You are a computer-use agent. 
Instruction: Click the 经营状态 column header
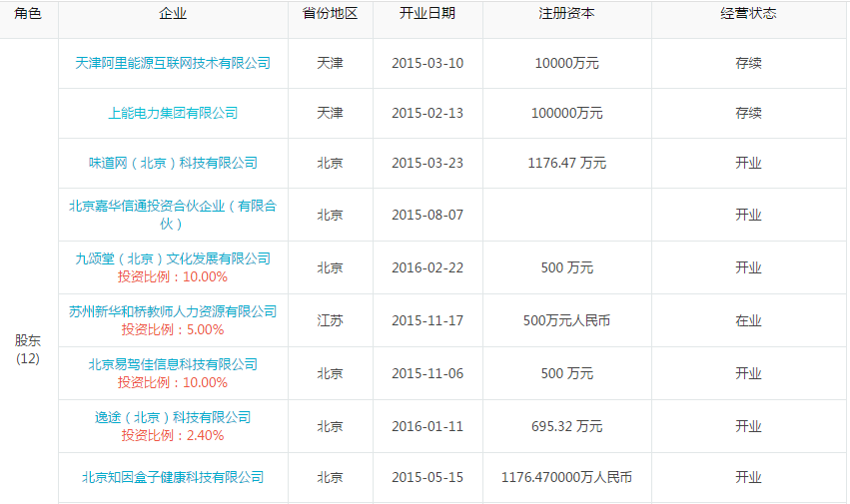click(749, 14)
